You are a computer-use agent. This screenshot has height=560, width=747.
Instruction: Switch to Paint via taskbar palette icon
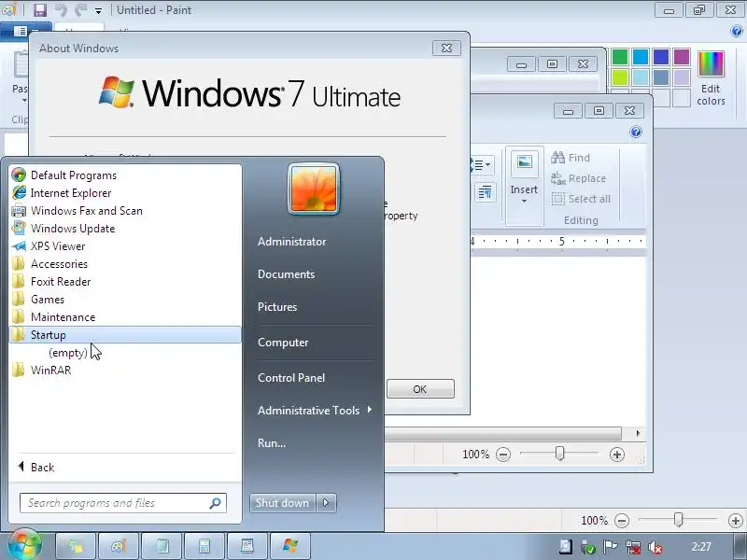tap(119, 546)
